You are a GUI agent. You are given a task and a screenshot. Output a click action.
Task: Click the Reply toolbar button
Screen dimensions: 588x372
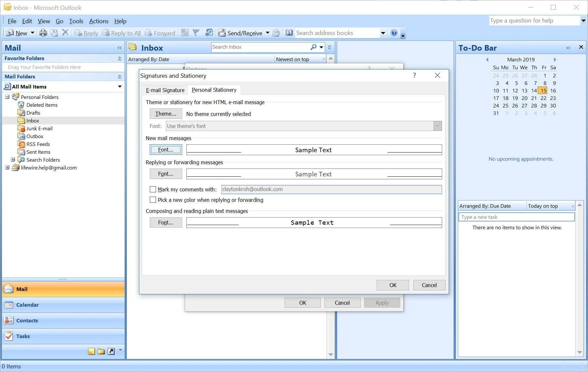coord(86,33)
